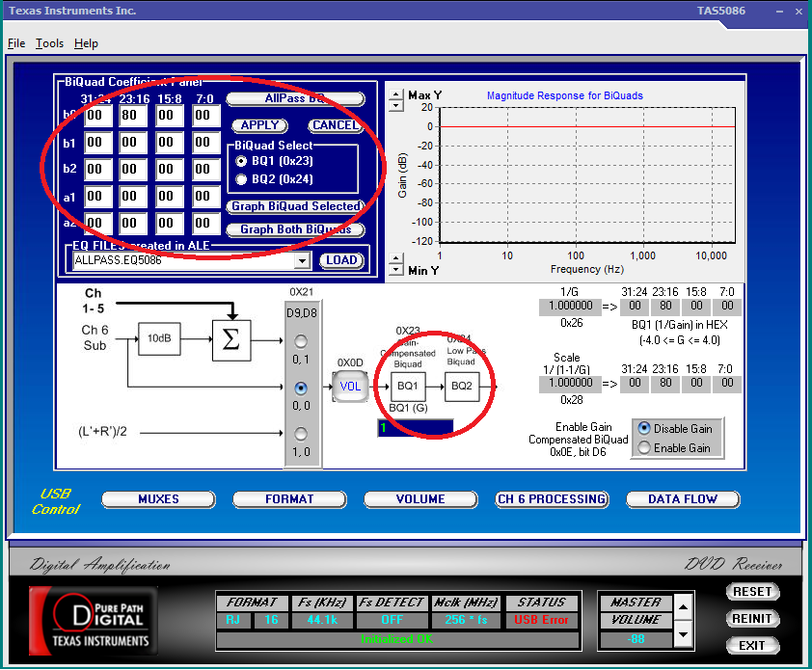Increase master volume with up arrow
Screen dimensions: 812x670
tap(683, 606)
